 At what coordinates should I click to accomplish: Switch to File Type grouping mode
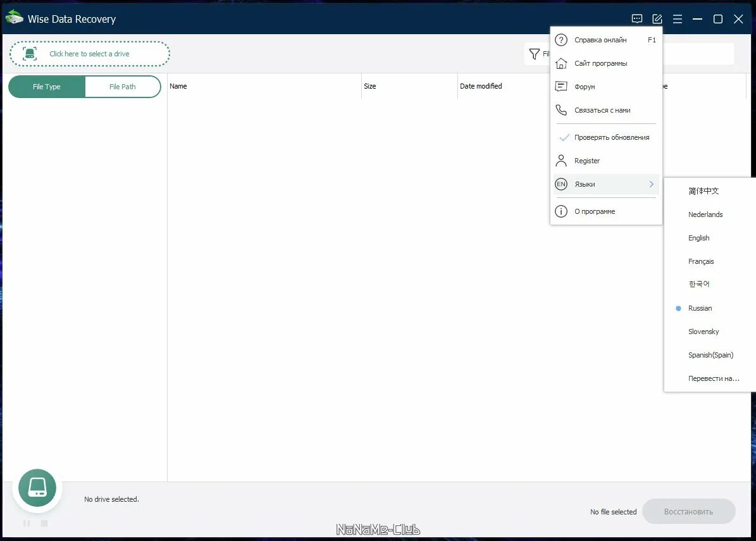(46, 86)
